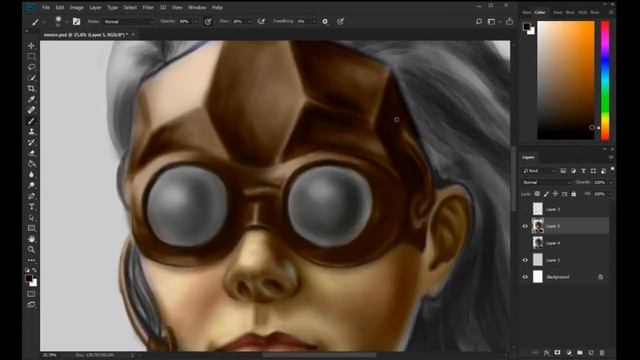The image size is (640, 360).
Task: Pick a hue on the rainbow slider
Action: 605,80
